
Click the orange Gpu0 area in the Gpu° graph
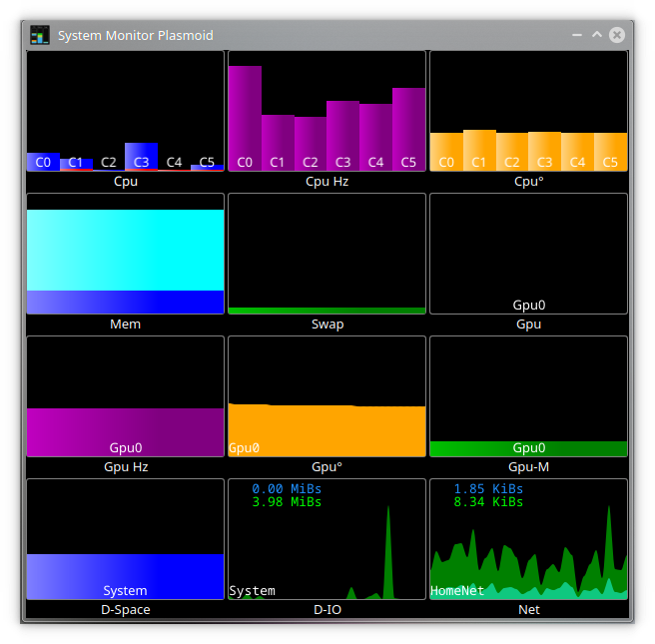[327, 430]
